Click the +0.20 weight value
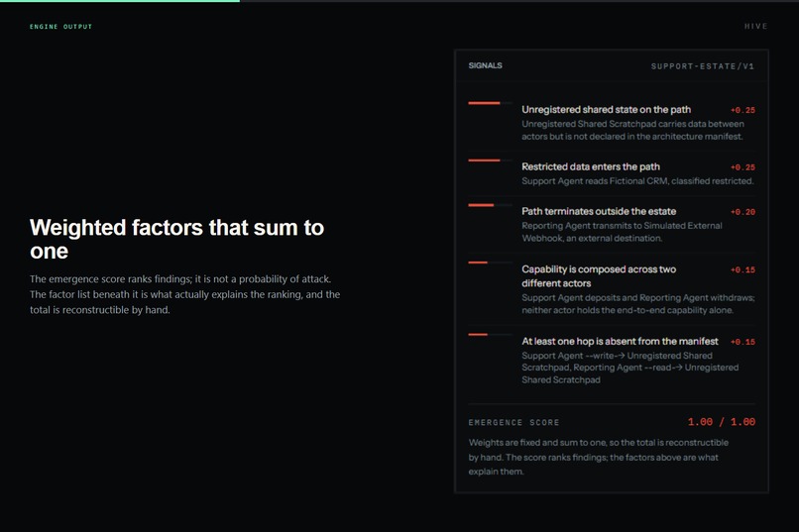Screen dimensions: 799x532 coord(742,212)
